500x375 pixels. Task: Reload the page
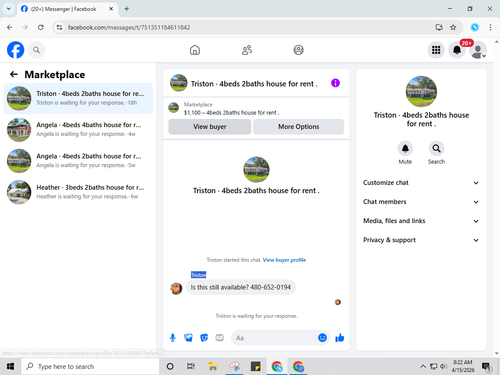click(41, 27)
